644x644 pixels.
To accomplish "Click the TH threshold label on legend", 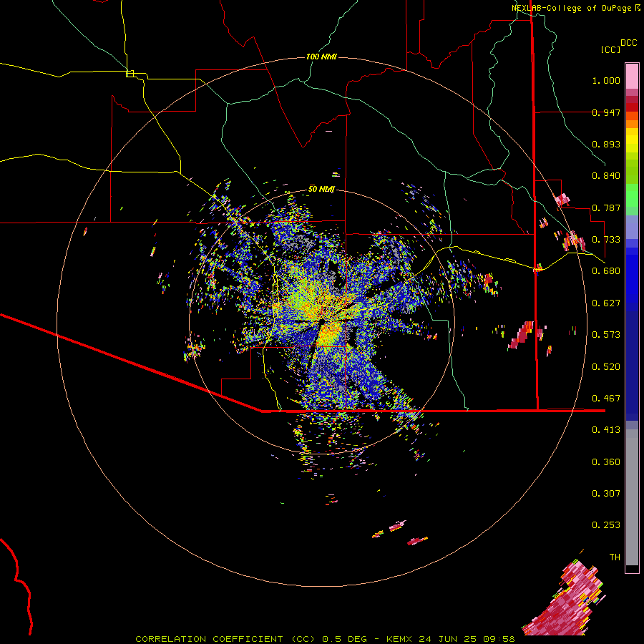I will pos(615,557).
